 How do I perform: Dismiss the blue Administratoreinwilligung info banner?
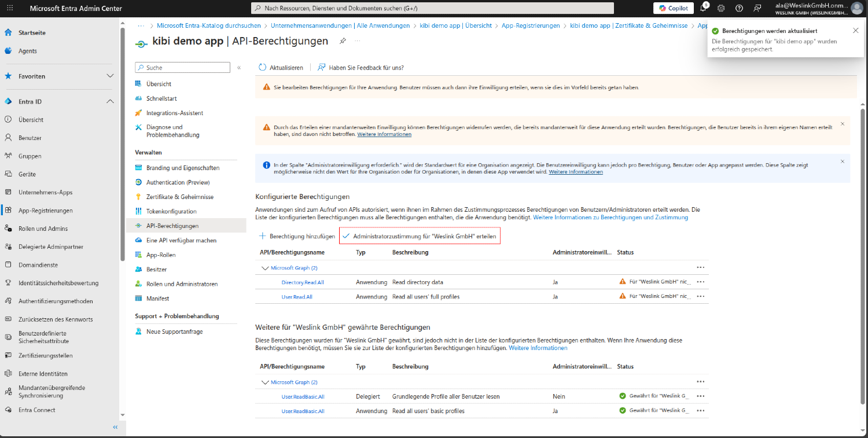tap(842, 161)
